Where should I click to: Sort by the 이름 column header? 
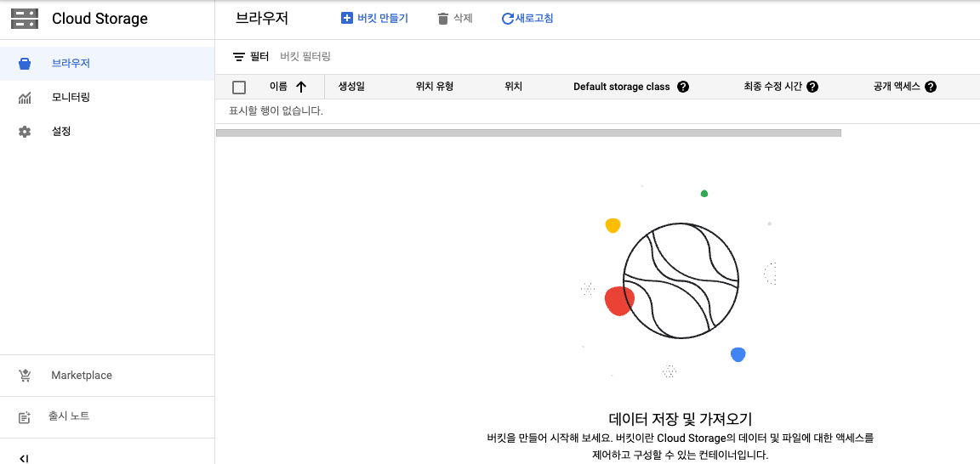click(279, 87)
